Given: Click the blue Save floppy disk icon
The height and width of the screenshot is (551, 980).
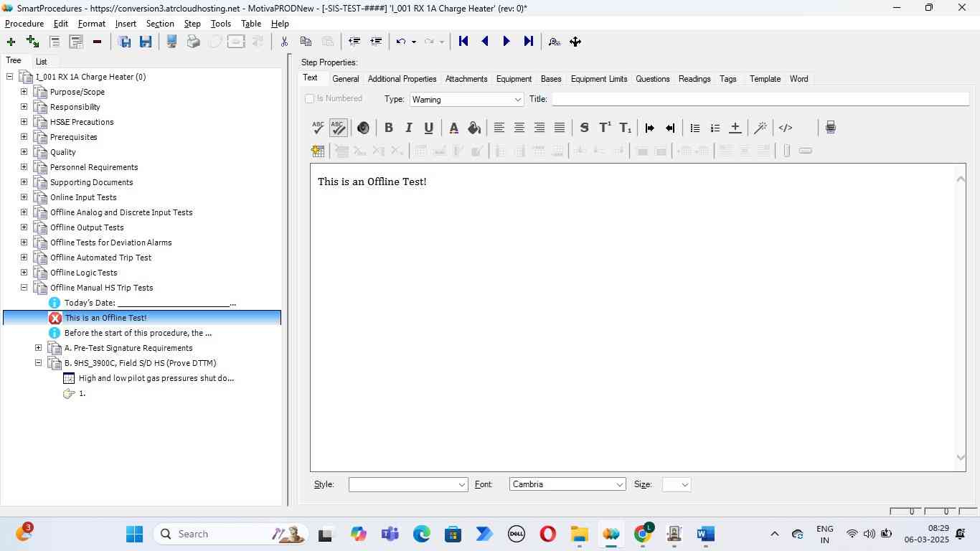Looking at the screenshot, I should [x=146, y=42].
